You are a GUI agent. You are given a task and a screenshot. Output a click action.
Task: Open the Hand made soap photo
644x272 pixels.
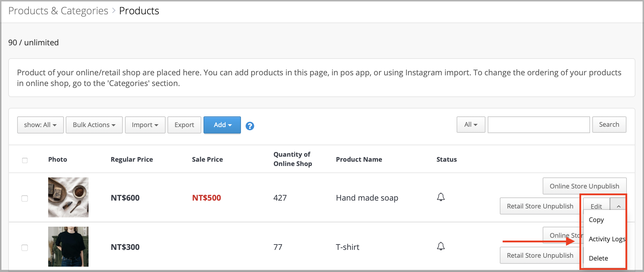(x=68, y=197)
